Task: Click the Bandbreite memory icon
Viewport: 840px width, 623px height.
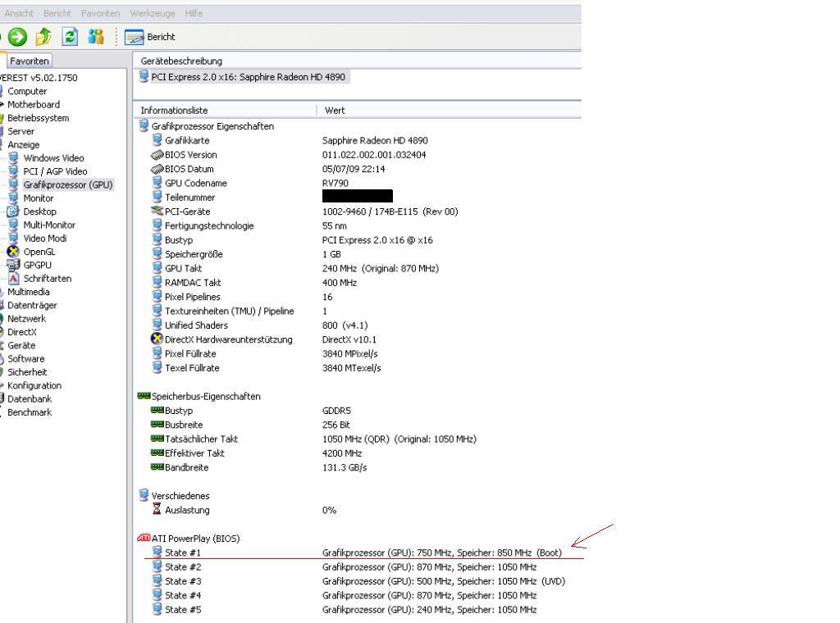Action: tap(157, 466)
